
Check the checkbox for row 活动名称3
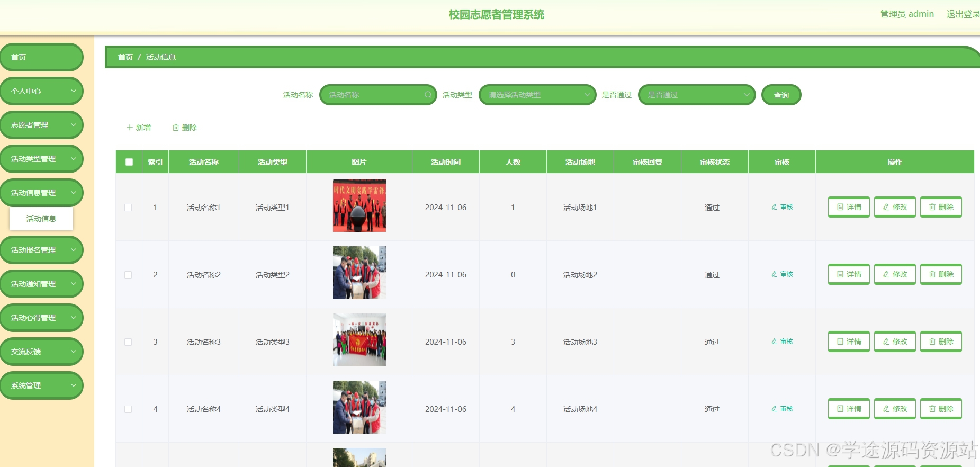[x=128, y=342]
